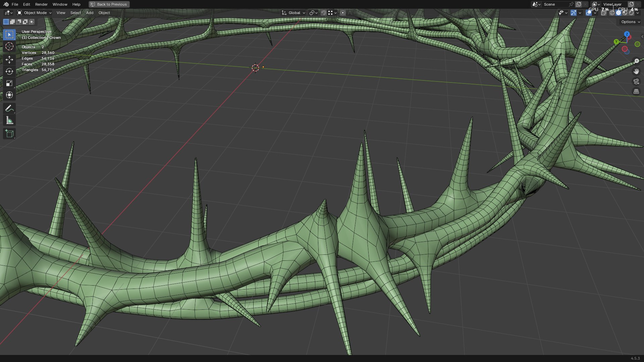Open the viewport Select menu
This screenshot has height=362, width=644.
click(75, 13)
